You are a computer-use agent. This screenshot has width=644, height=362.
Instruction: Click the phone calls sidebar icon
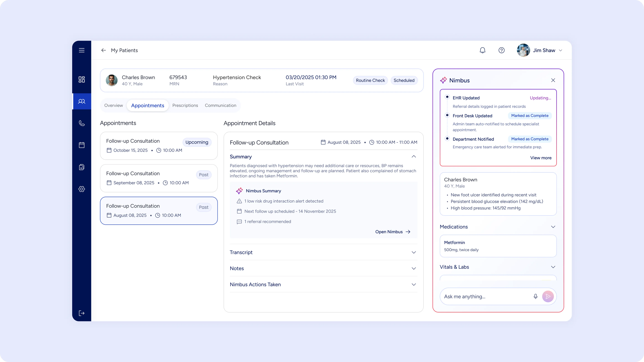pos(81,123)
